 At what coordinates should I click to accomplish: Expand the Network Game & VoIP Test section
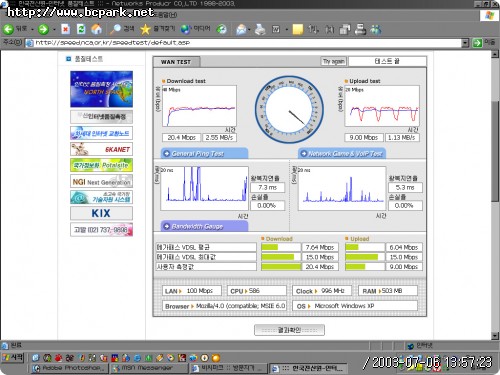point(342,153)
